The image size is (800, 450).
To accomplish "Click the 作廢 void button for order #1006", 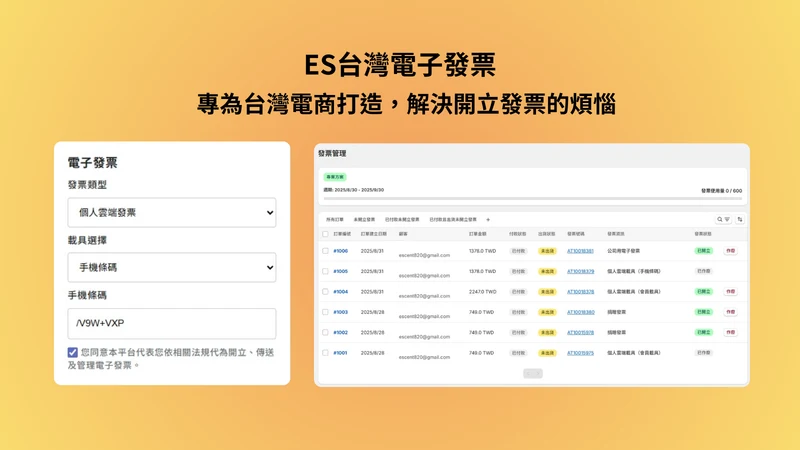I will click(731, 251).
